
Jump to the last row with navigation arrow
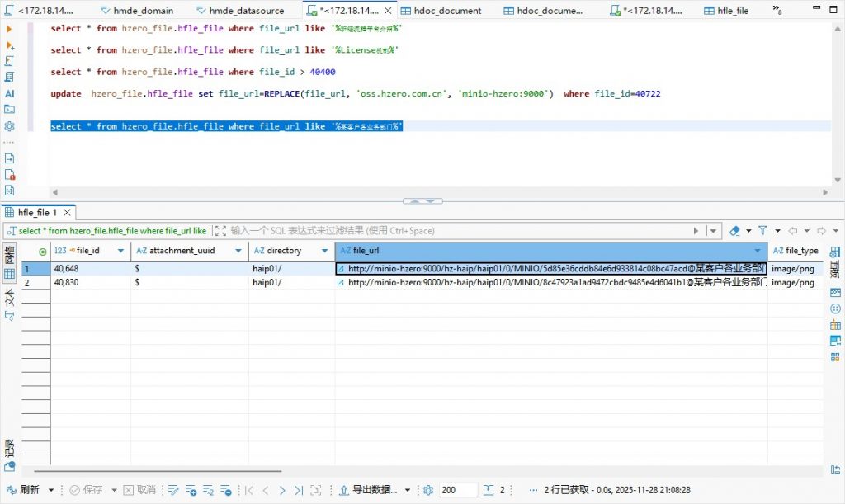pyautogui.click(x=299, y=490)
